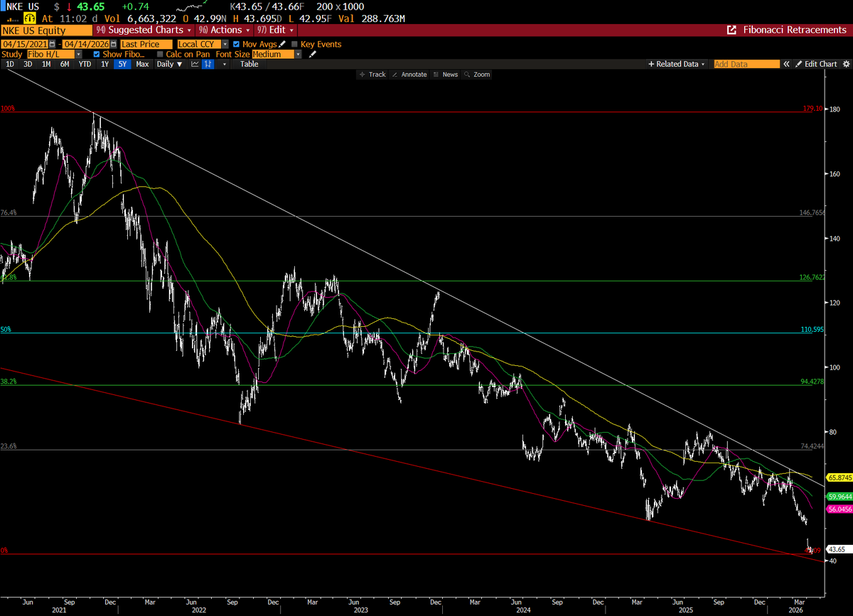Toggle the Show Fibo checkbox
Screen dimensions: 853x616
(x=97, y=54)
